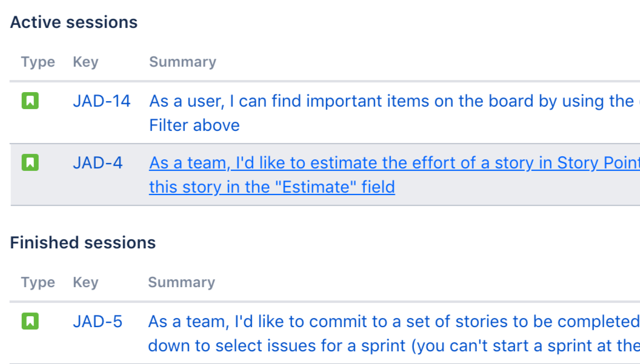Click the green story icon beside JAD-4

[x=30, y=162]
